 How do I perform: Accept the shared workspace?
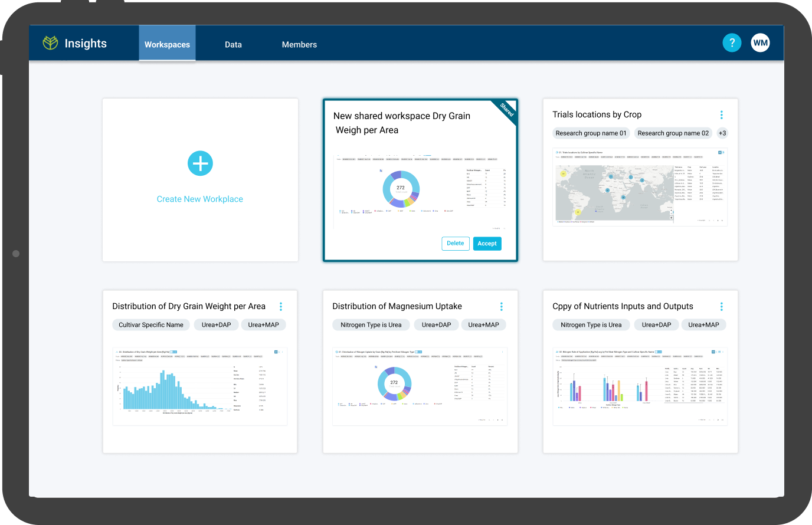[x=487, y=244]
